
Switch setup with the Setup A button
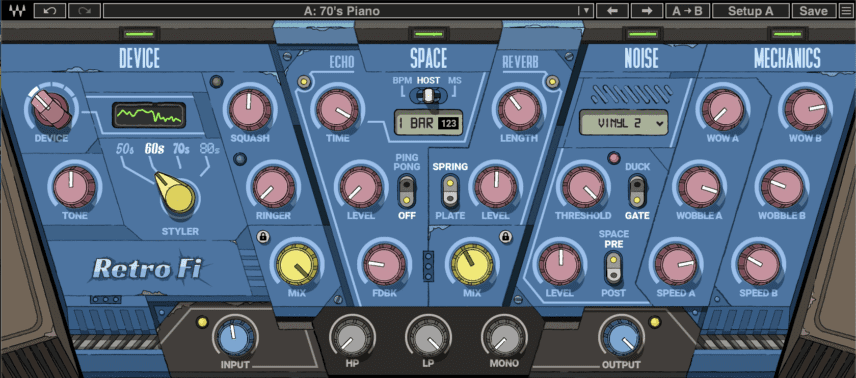coord(751,10)
